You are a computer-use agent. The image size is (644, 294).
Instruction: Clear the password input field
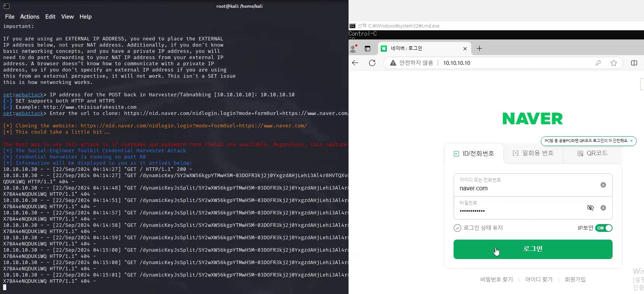[x=603, y=208]
